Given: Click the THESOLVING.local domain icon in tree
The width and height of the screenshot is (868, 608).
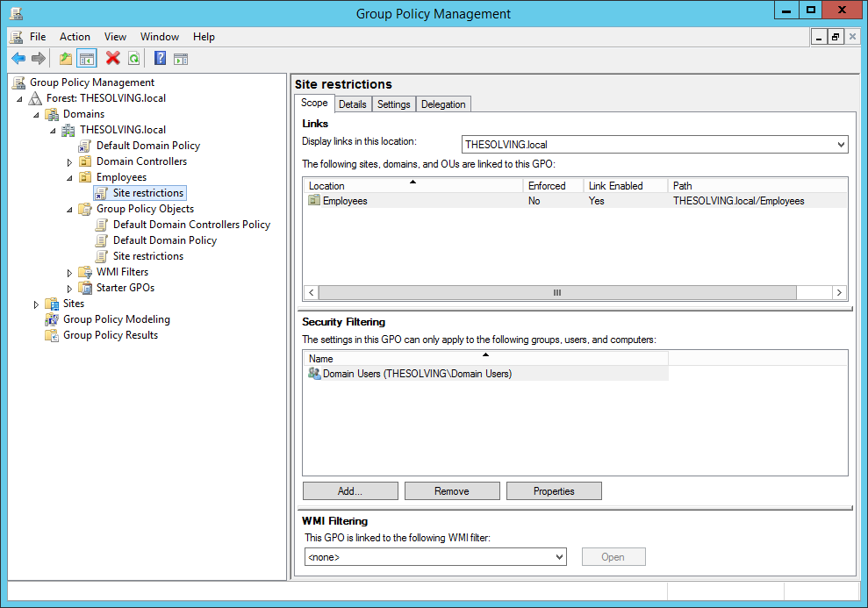Looking at the screenshot, I should [68, 130].
